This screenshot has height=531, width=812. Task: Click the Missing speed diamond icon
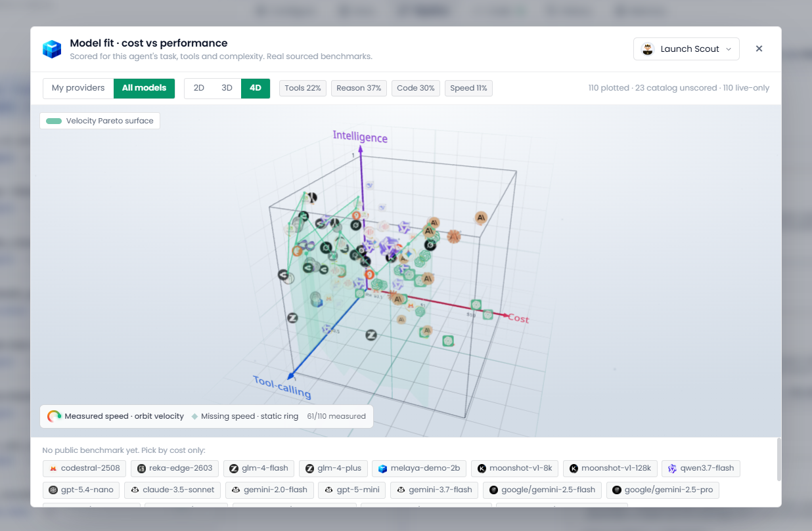pos(194,416)
